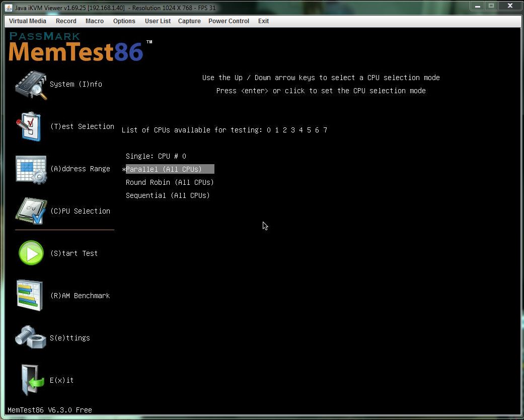524x420 pixels.
Task: Open the Power Control menu
Action: [229, 21]
